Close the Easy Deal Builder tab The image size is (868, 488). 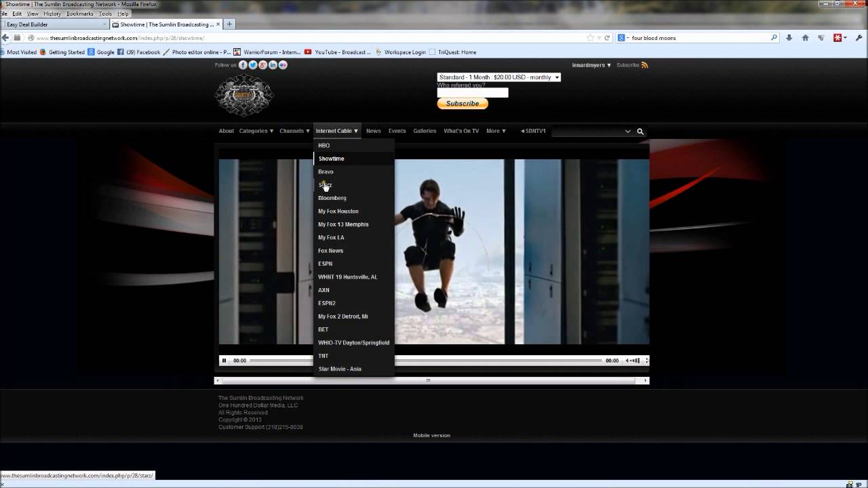click(104, 24)
